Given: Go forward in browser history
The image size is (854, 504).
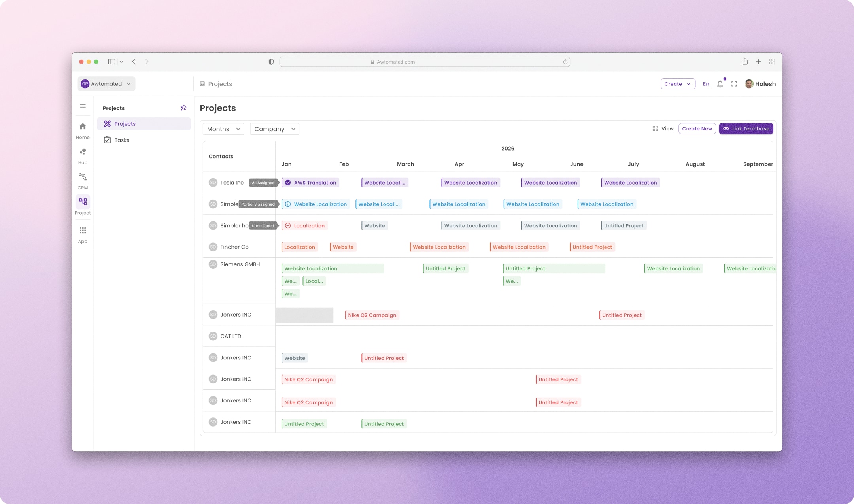Looking at the screenshot, I should pyautogui.click(x=147, y=62).
